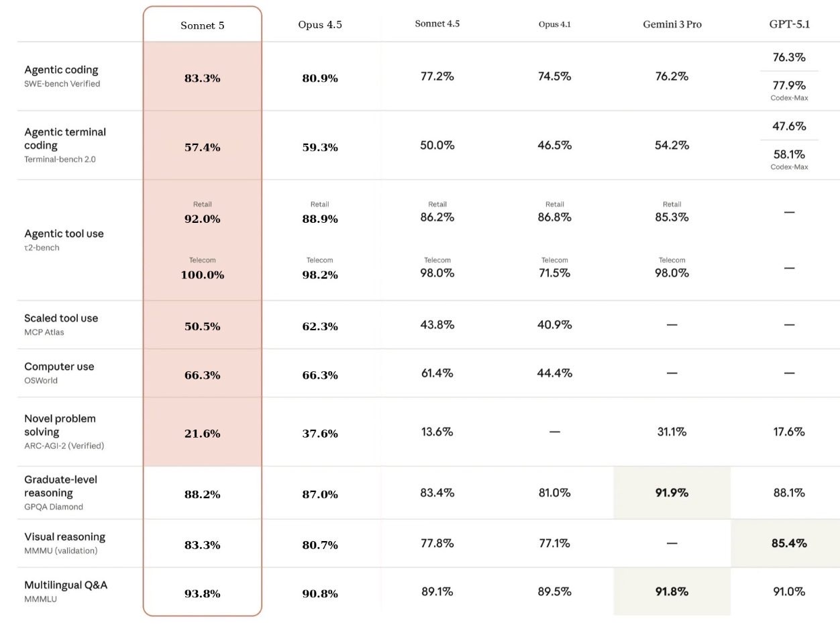Click the highlighted 85.4% GPT-5.1 score

(x=789, y=543)
